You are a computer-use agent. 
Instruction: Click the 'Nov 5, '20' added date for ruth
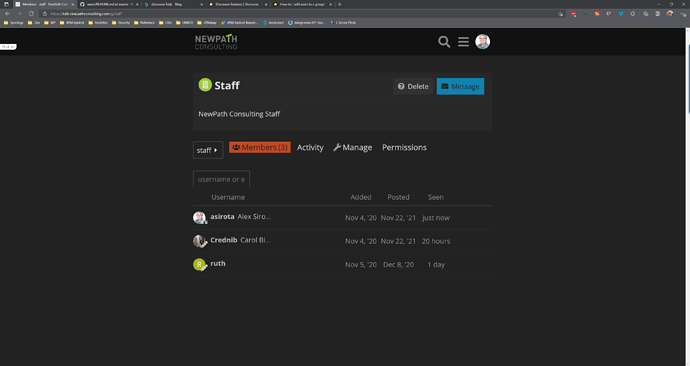click(361, 264)
